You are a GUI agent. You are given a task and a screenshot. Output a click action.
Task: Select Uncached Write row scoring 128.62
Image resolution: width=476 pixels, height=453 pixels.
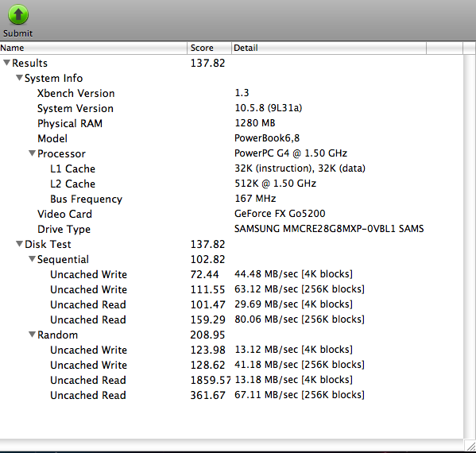(231, 365)
